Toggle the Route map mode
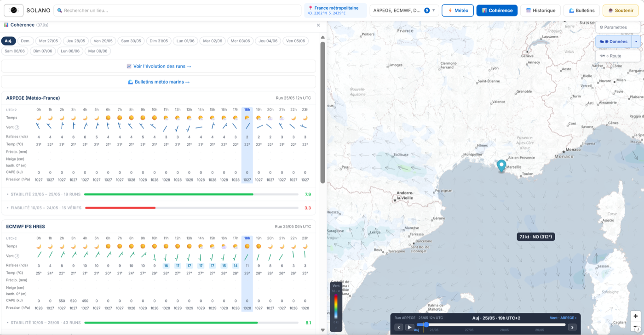The height and width of the screenshot is (335, 644). pyautogui.click(x=618, y=56)
